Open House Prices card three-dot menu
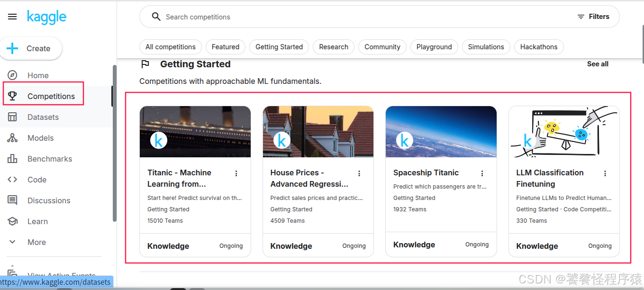 (359, 173)
